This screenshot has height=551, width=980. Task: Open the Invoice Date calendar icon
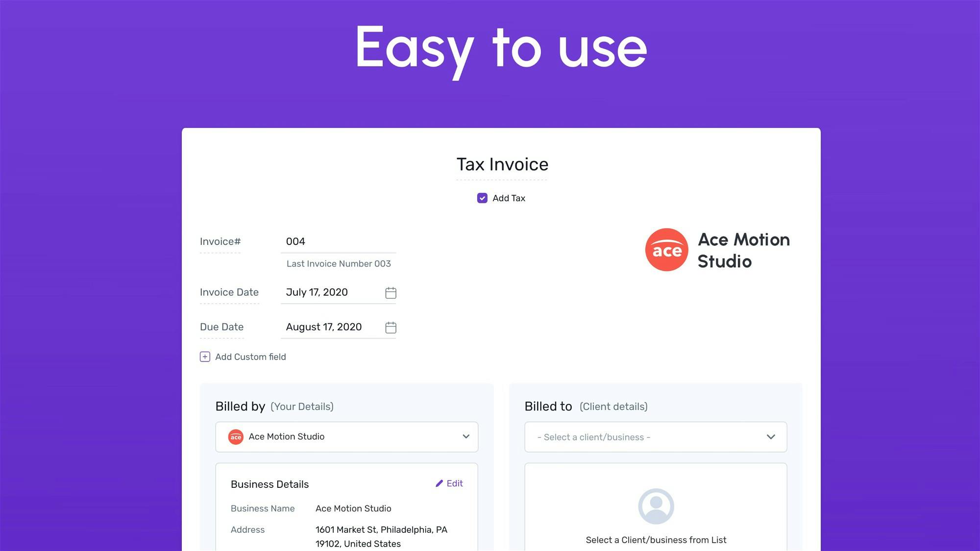pos(391,293)
